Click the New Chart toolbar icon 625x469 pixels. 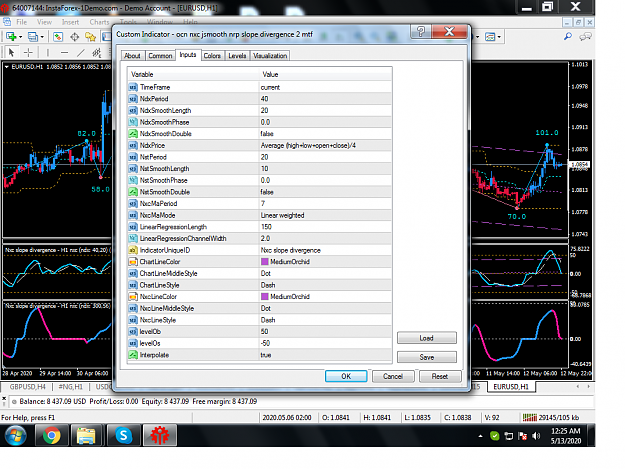(11, 37)
